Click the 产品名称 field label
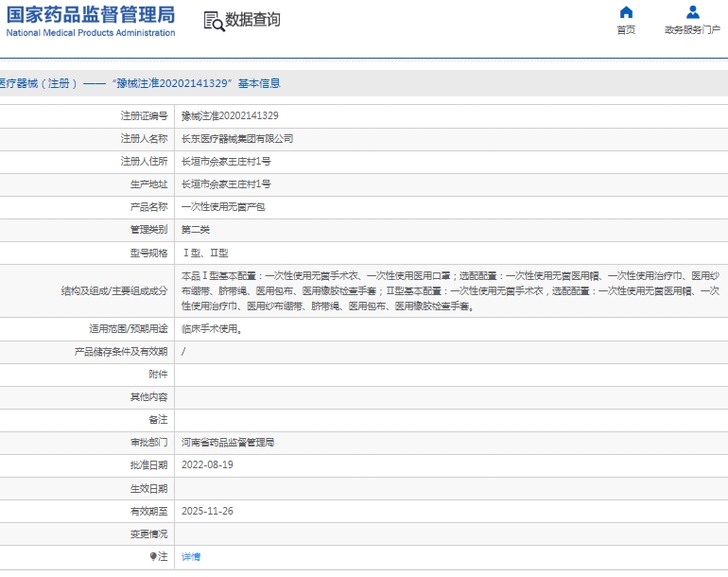Image resolution: width=728 pixels, height=577 pixels. coord(148,207)
